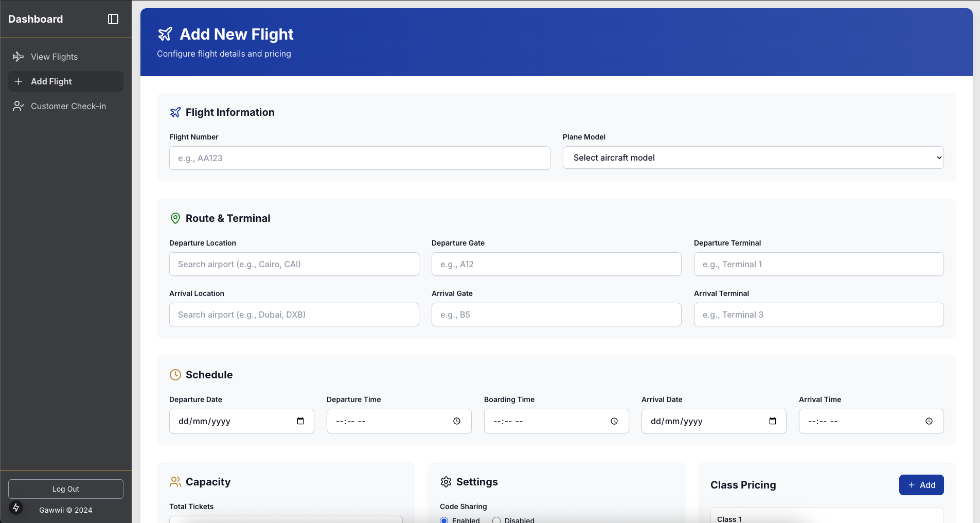Click the Departure Time clock icon
Image resolution: width=980 pixels, height=523 pixels.
point(456,421)
